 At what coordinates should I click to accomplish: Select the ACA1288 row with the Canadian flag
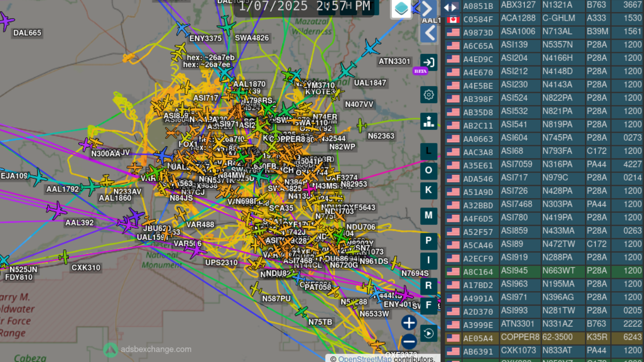[x=542, y=19]
